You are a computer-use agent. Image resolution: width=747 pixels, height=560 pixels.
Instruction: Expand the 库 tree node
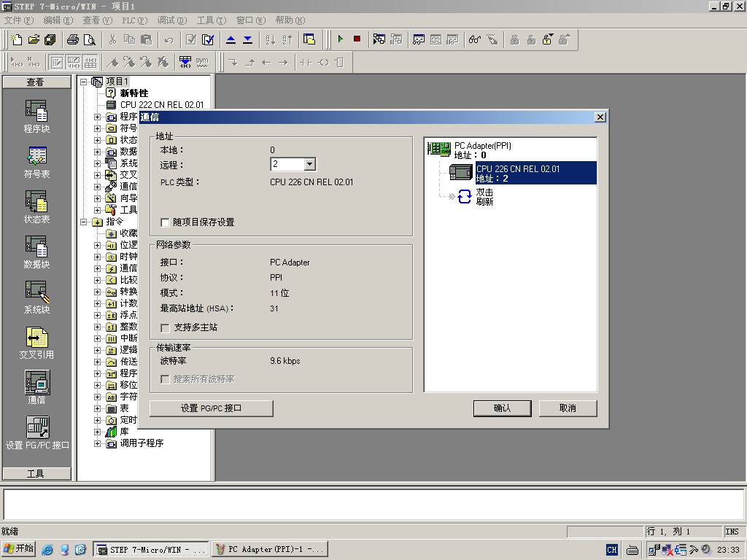point(97,432)
